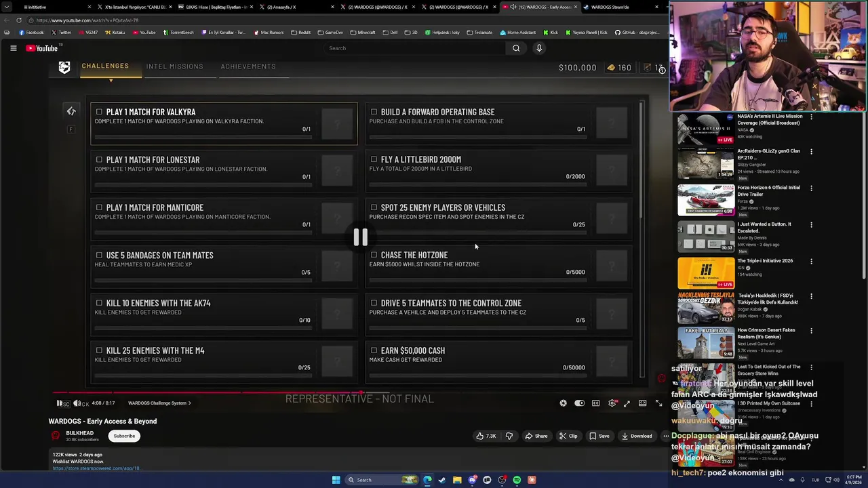Subscribe to the BULKHEAD channel

pyautogui.click(x=124, y=436)
